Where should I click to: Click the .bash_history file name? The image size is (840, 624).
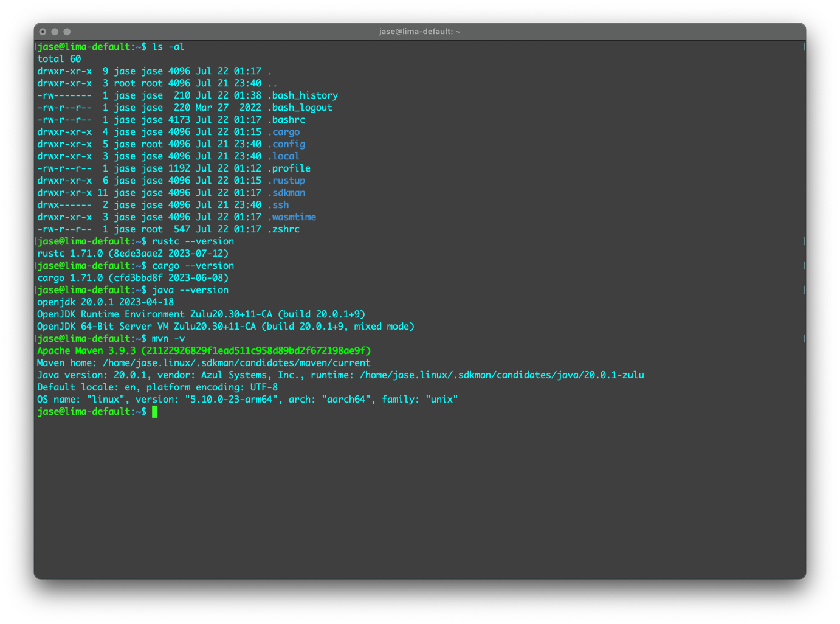pyautogui.click(x=303, y=95)
